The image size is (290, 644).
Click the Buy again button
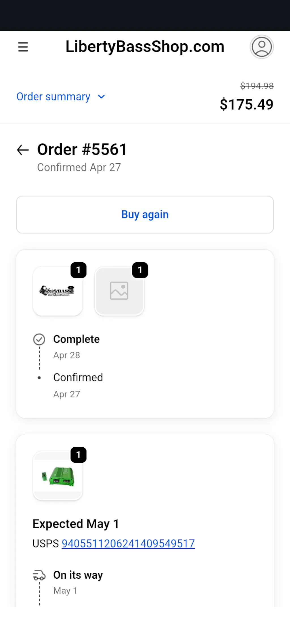coord(145,214)
